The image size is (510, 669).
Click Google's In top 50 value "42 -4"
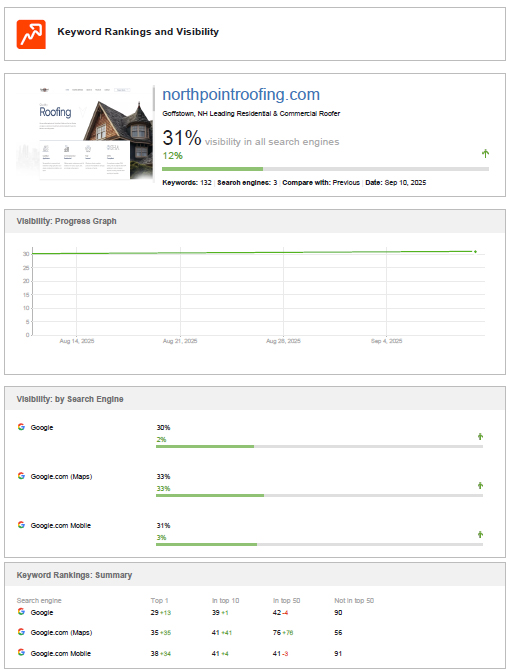(x=280, y=612)
